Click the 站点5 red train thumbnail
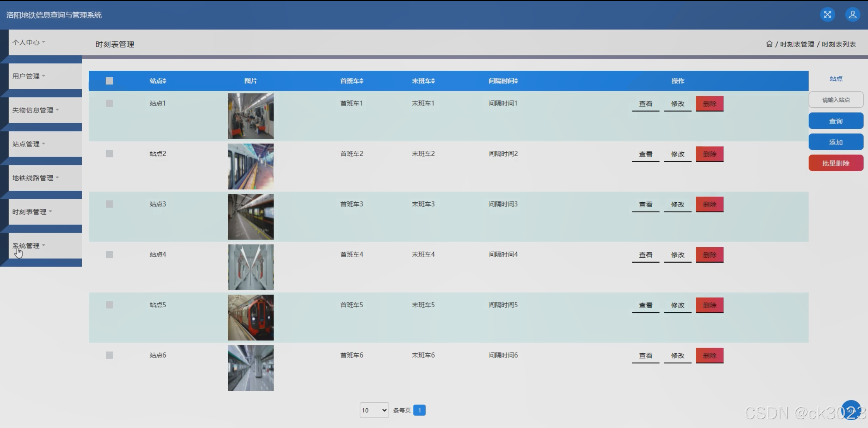This screenshot has height=428, width=868. pyautogui.click(x=251, y=318)
